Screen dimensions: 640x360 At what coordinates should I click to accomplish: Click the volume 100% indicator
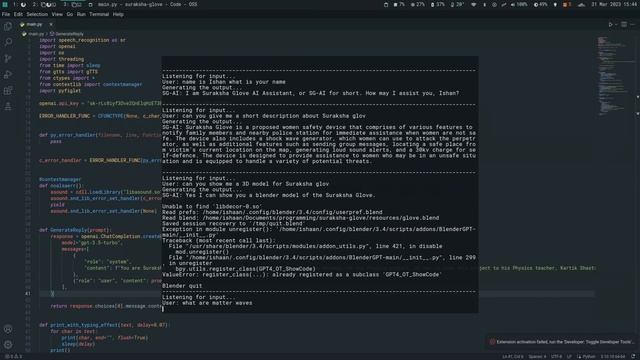[519, 4]
